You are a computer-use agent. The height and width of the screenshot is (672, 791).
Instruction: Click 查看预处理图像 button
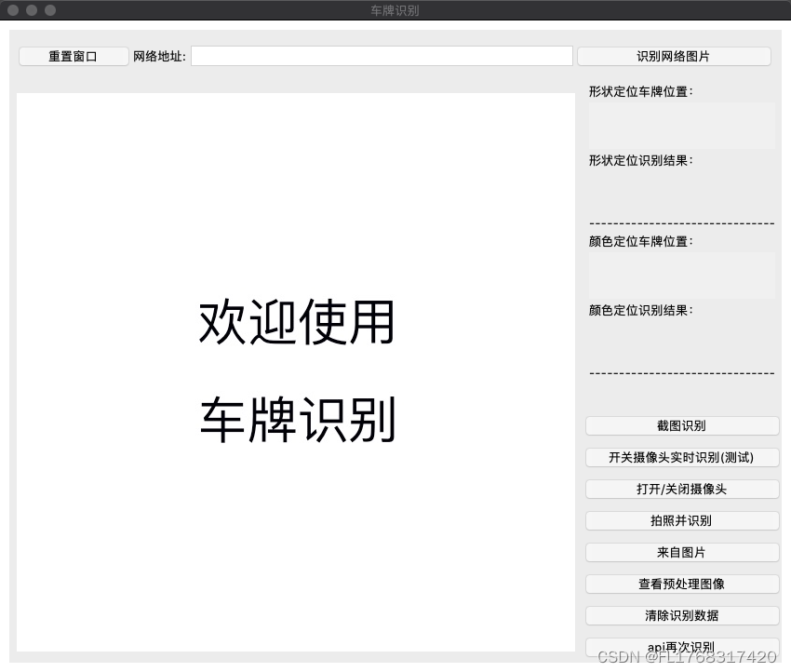tap(682, 585)
